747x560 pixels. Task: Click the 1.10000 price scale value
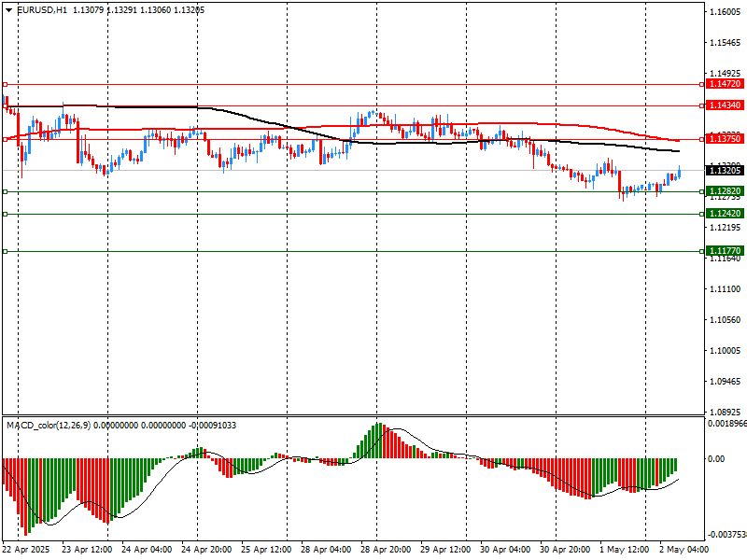725,351
